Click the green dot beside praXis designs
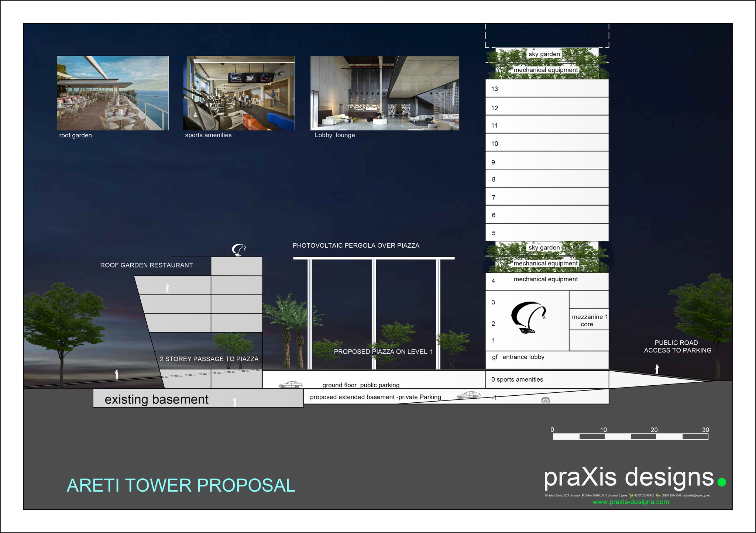This screenshot has height=533, width=756. 722,482
